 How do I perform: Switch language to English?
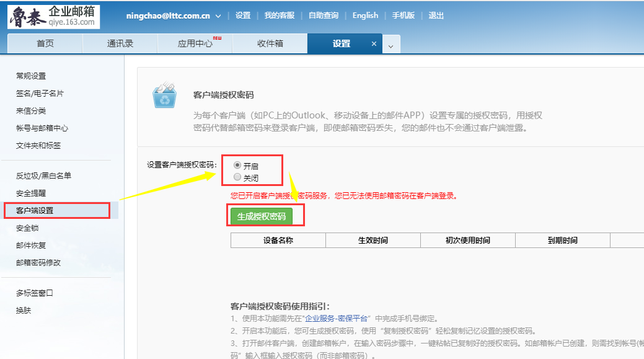[365, 16]
